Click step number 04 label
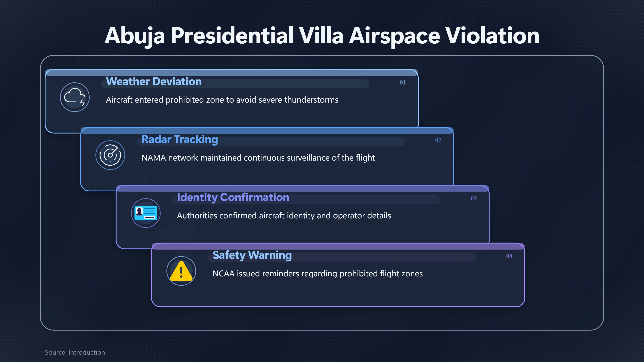The height and width of the screenshot is (362, 644). (x=509, y=256)
